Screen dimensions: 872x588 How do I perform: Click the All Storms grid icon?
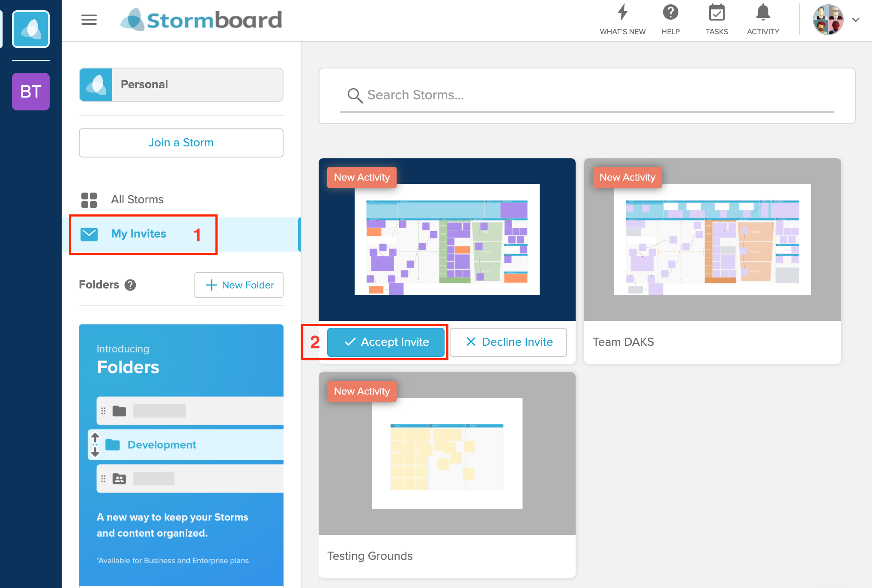(89, 200)
